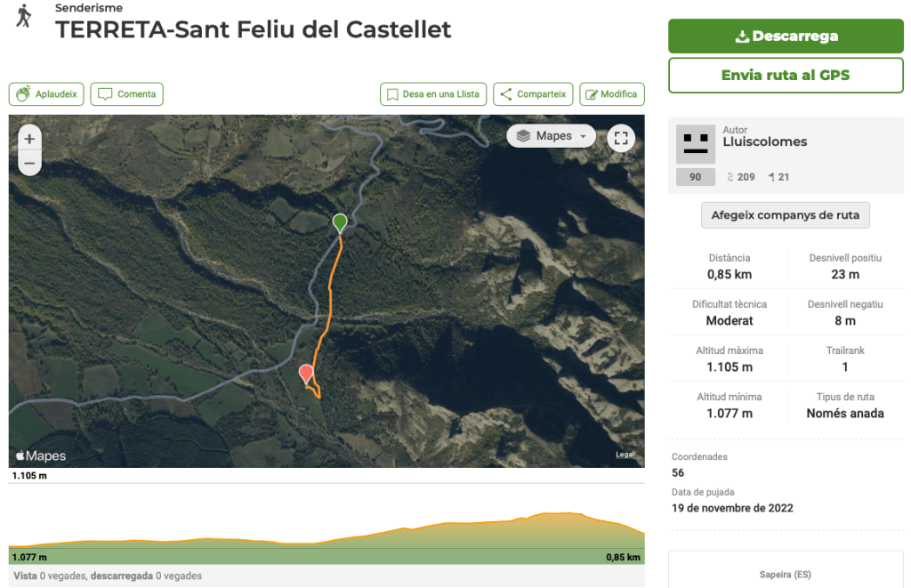The width and height of the screenshot is (911, 588).
Task: Open the Legal link on the map
Action: click(625, 455)
